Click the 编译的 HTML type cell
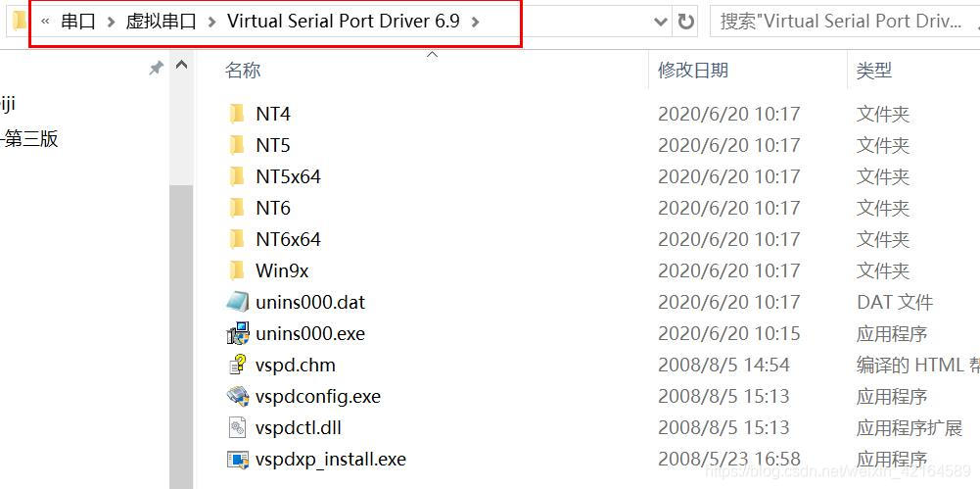 coord(917,365)
